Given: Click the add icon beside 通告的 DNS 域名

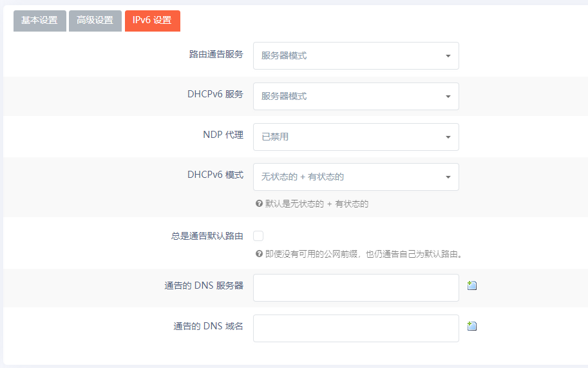Looking at the screenshot, I should click(x=471, y=326).
